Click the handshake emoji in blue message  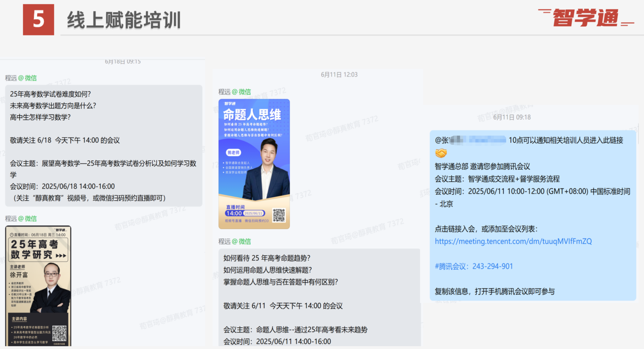pos(441,153)
